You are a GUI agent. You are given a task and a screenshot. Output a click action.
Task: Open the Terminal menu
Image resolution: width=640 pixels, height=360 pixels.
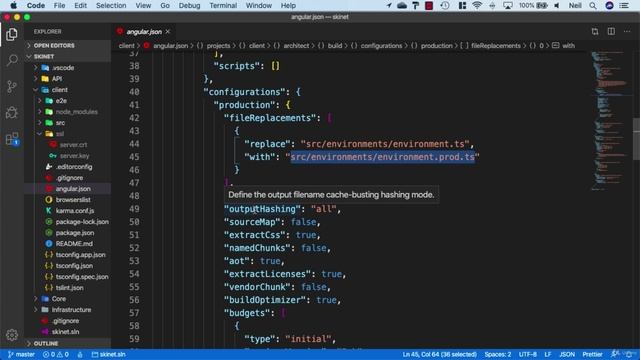click(x=223, y=5)
